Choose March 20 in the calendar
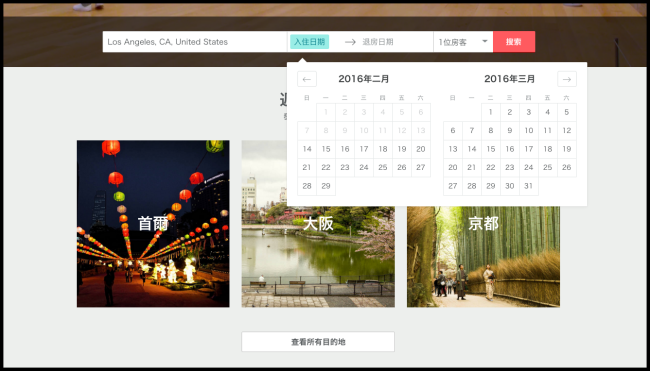This screenshot has width=650, height=371. click(x=453, y=167)
